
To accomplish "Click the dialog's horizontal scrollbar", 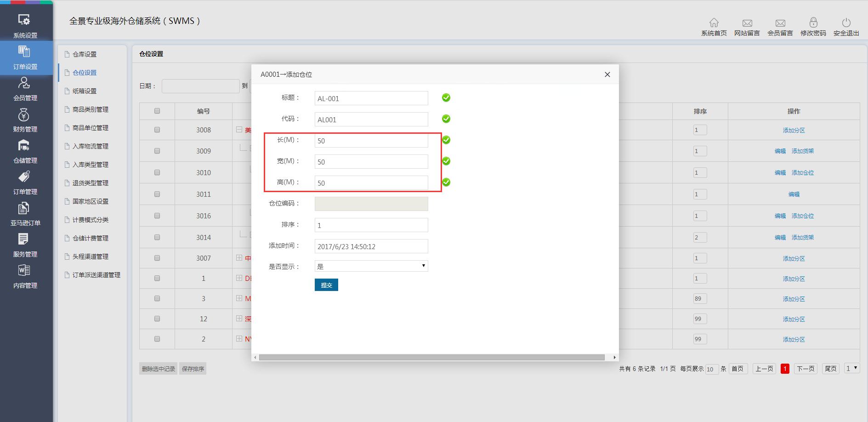I will click(431, 357).
